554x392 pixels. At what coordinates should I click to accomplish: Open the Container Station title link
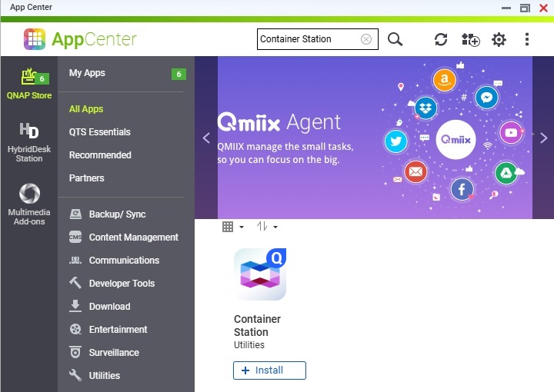click(x=257, y=326)
